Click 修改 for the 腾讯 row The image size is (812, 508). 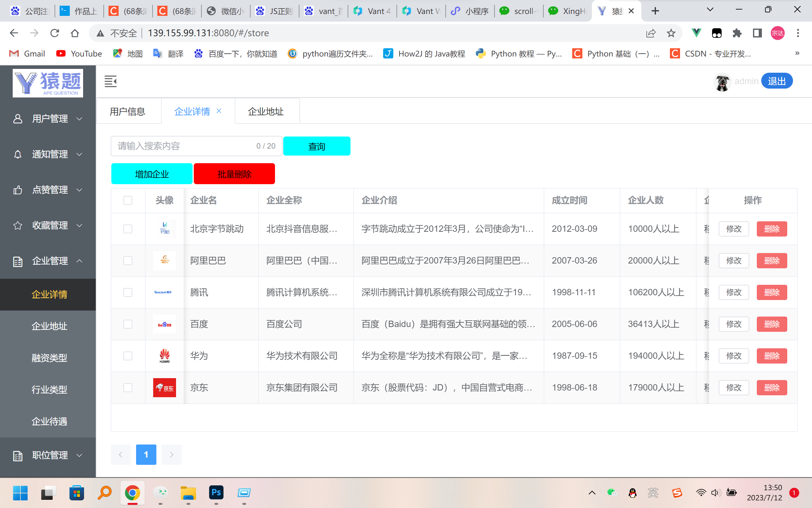734,292
